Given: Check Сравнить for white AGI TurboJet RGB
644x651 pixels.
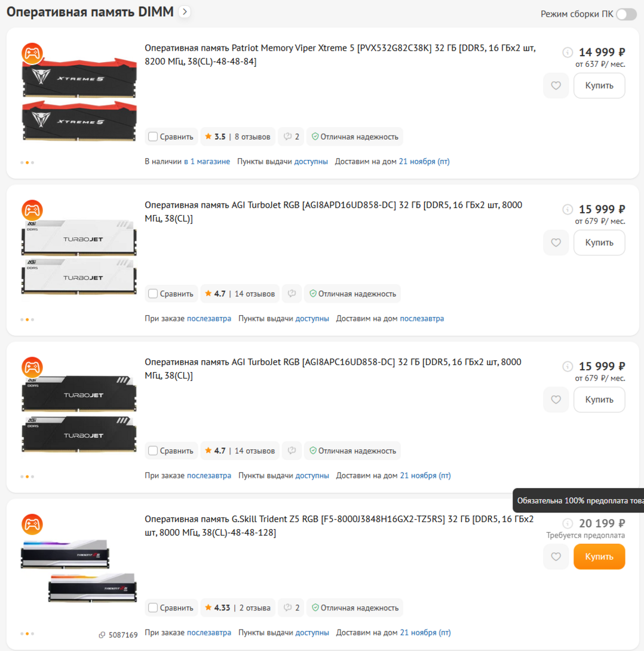Looking at the screenshot, I should (x=153, y=293).
